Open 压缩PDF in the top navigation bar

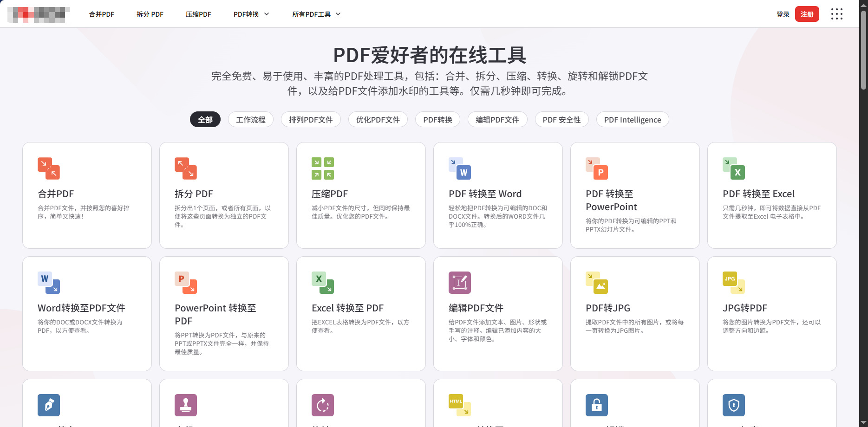coord(198,14)
